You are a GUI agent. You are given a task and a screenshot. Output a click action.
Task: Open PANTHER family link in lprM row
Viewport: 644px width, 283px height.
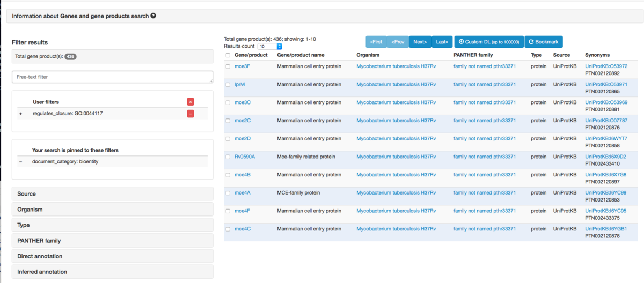coord(485,85)
